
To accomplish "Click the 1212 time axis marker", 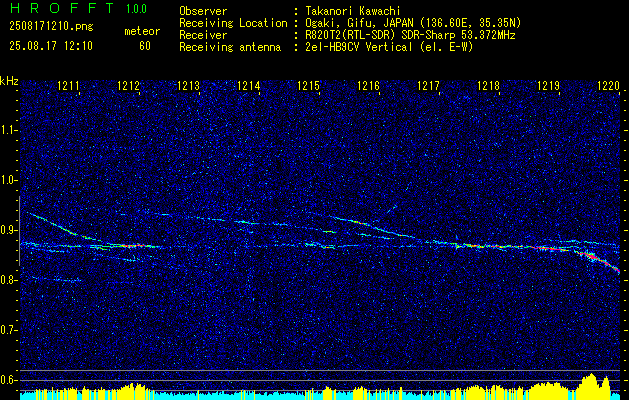I will click(x=128, y=85).
